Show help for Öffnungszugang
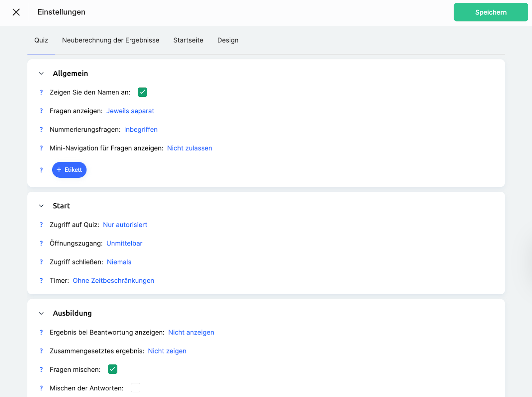532x397 pixels. coord(41,244)
